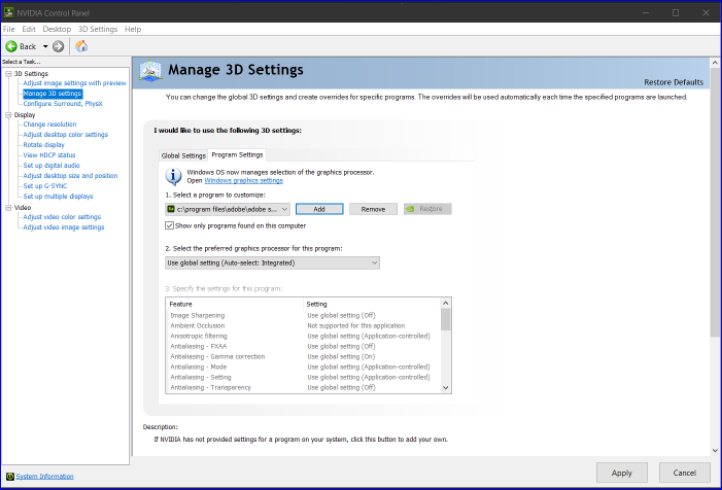Click the Windows graphics settings link

click(244, 181)
